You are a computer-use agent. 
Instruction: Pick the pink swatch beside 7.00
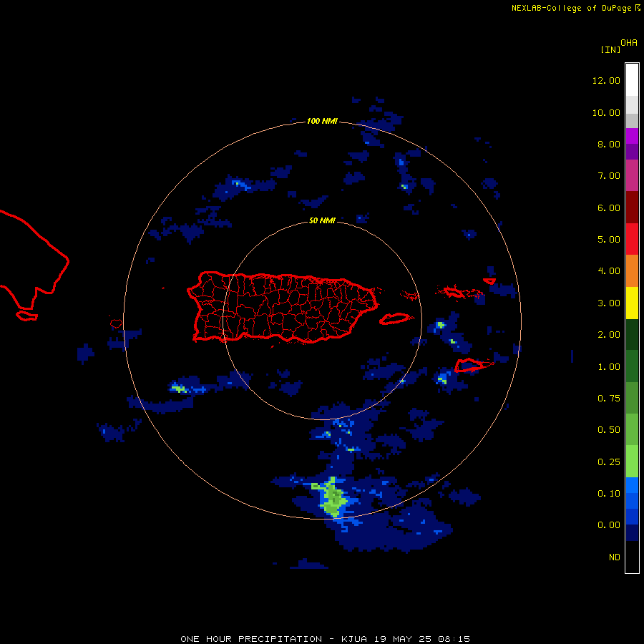tap(632, 175)
